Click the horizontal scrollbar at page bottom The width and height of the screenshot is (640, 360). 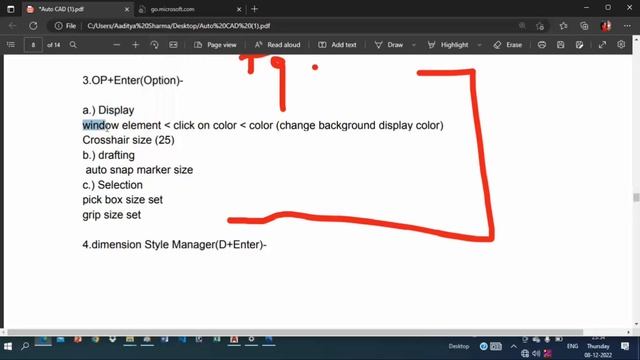click(x=295, y=332)
